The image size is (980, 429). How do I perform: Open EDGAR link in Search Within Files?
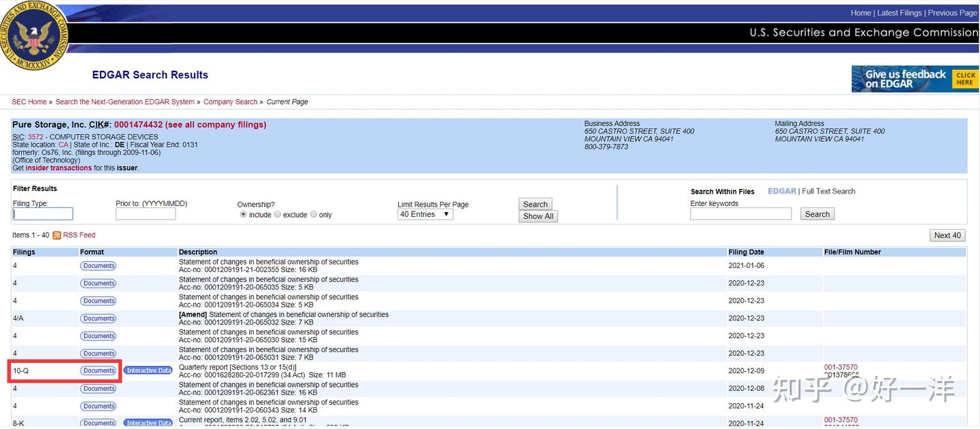782,191
